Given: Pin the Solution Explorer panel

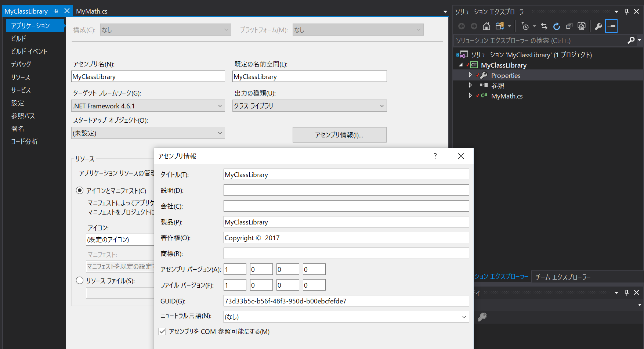Looking at the screenshot, I should coord(627,11).
